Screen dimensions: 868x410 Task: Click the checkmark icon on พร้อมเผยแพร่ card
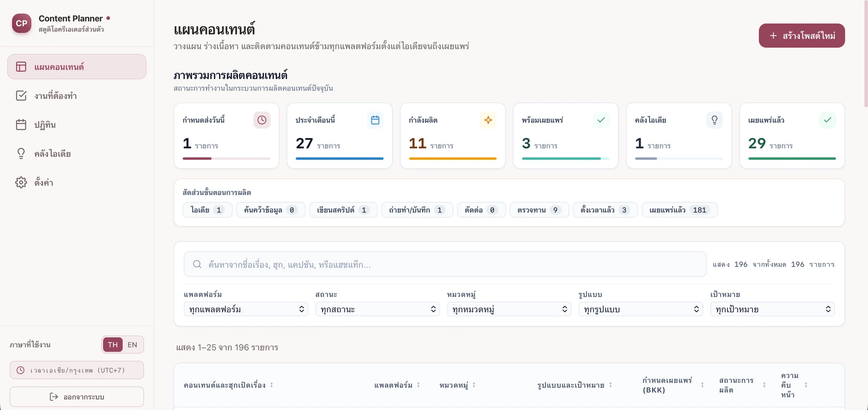pos(601,120)
